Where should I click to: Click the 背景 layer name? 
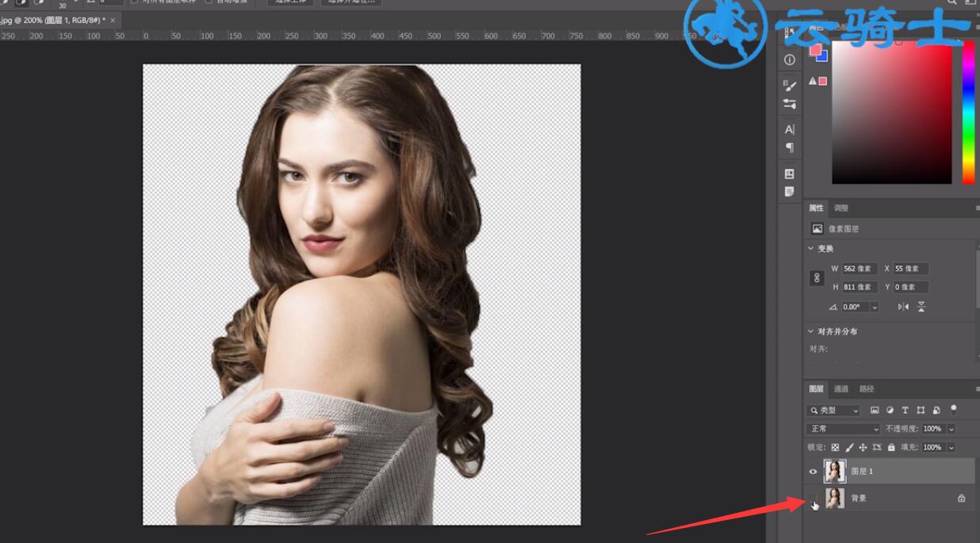[x=859, y=499]
